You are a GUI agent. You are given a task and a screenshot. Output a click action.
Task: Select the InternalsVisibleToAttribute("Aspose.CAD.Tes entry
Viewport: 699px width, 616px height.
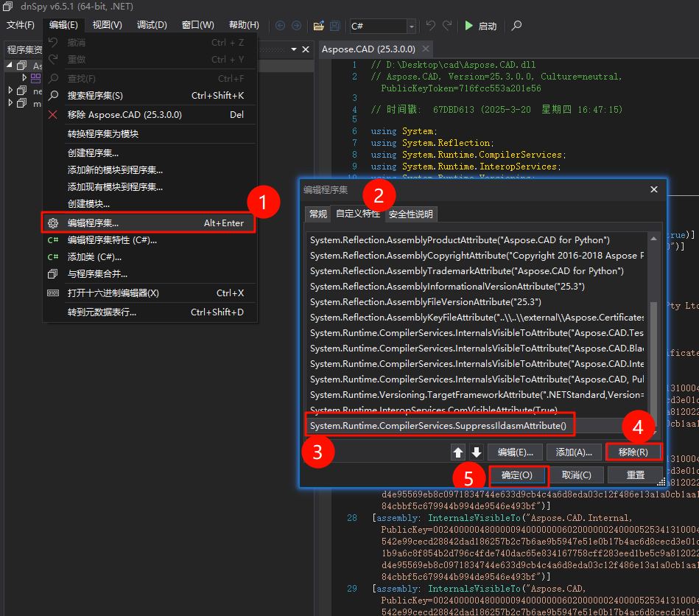(x=476, y=333)
